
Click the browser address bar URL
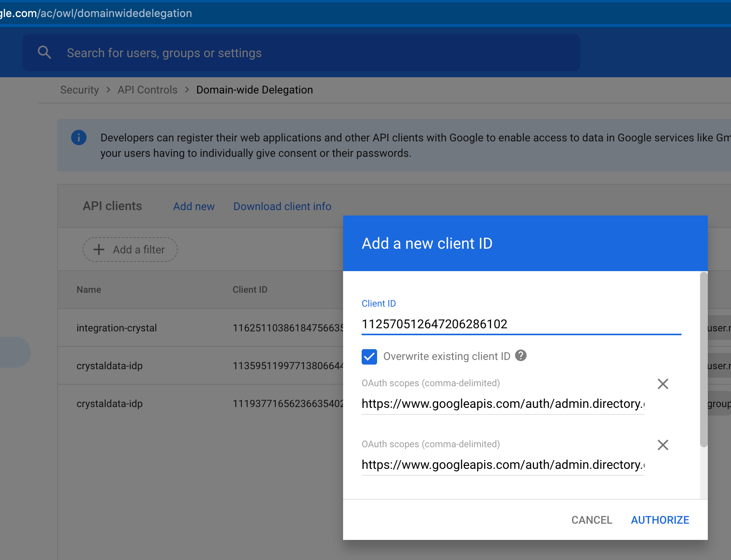[x=97, y=13]
